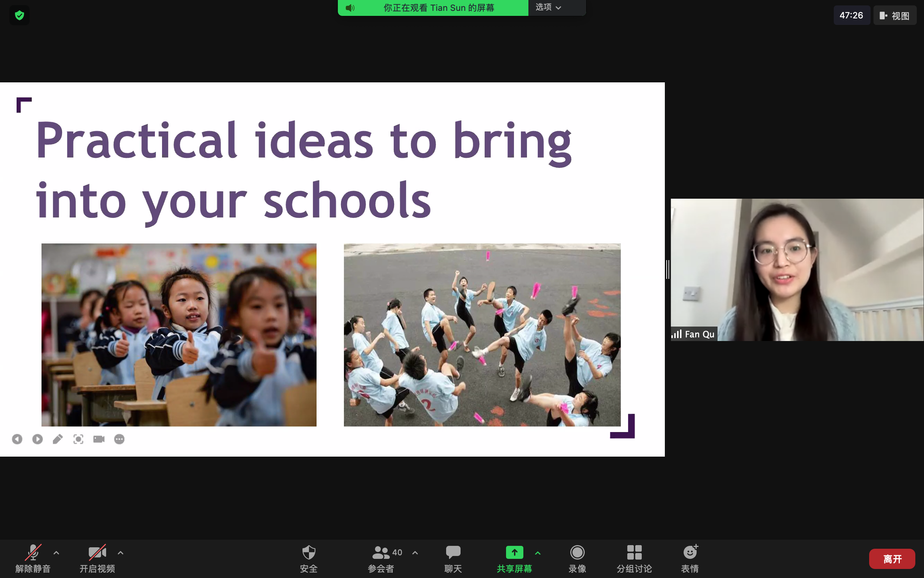Unmute microphone with 解除静音
924x578 pixels.
[33, 558]
